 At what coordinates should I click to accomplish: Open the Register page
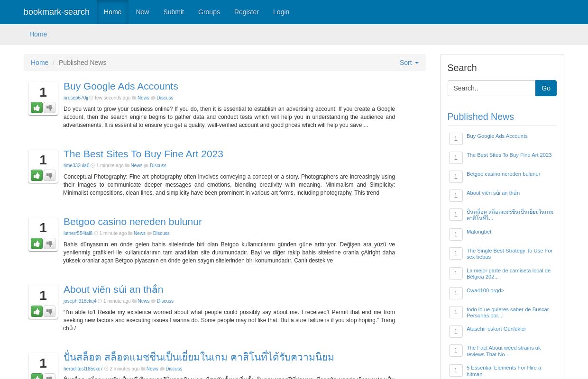(247, 12)
